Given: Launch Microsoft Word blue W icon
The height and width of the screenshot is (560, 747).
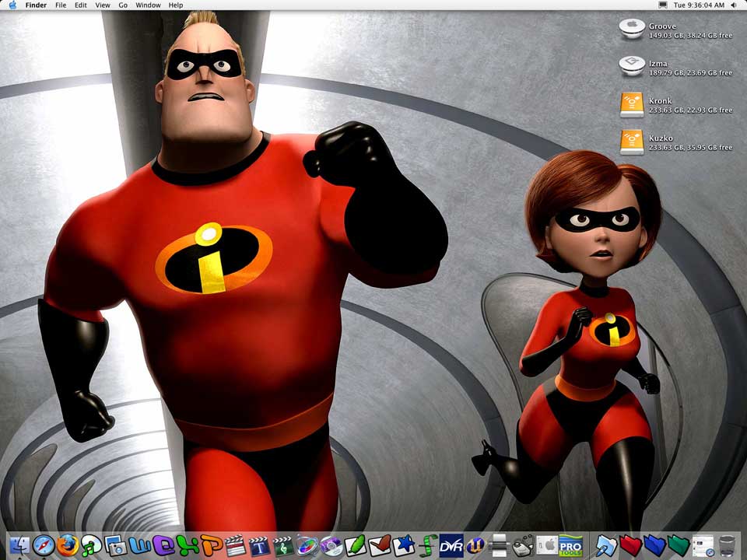Looking at the screenshot, I should [139, 545].
